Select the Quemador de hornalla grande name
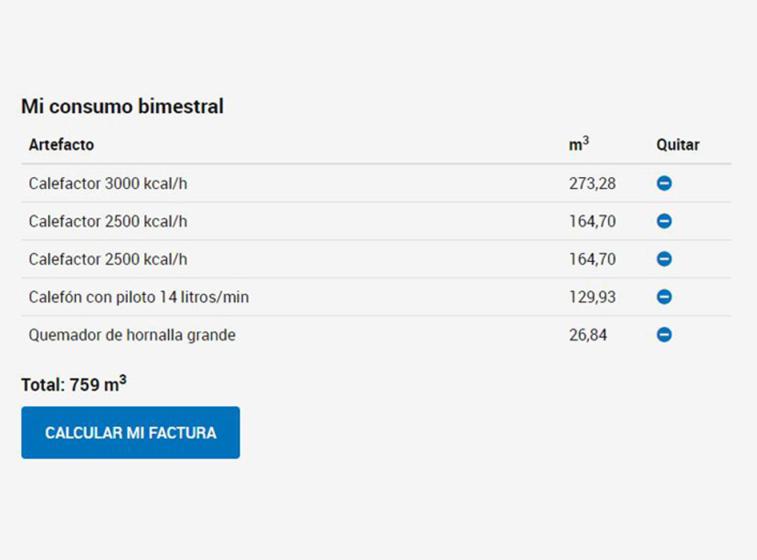Viewport: 757px width, 560px height. pyautogui.click(x=132, y=335)
